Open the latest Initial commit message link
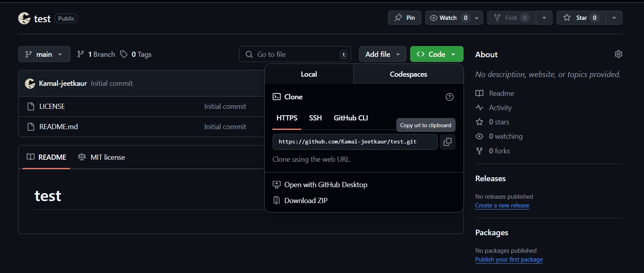Screen dimensions: 644x273 pos(112,83)
